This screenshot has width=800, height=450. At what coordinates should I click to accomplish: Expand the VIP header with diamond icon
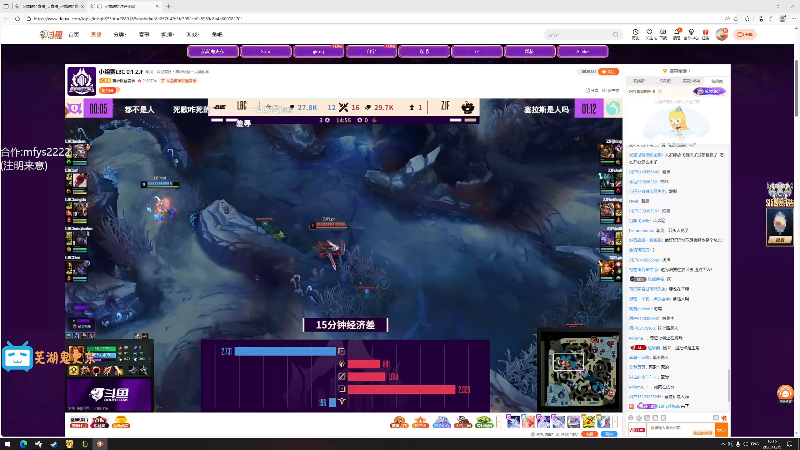[677, 71]
